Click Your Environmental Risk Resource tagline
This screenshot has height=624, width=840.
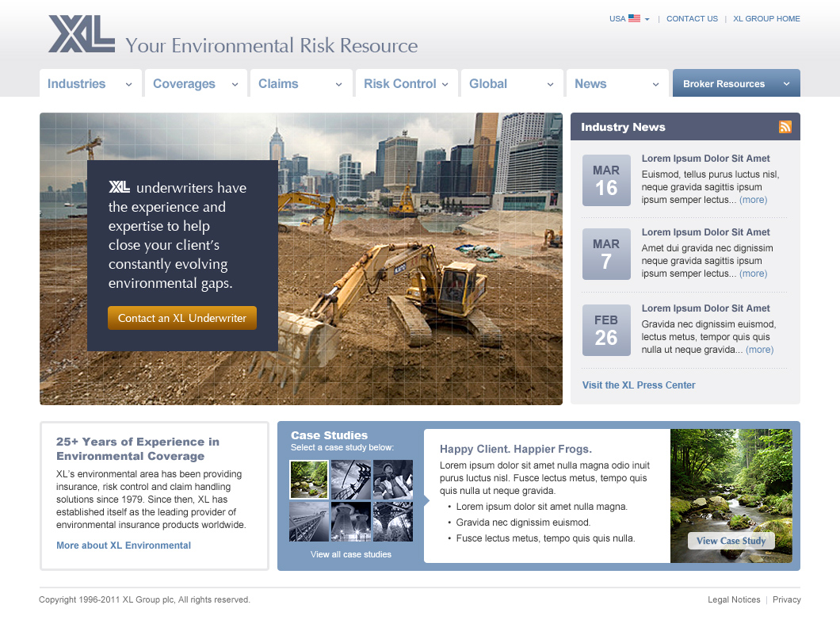click(x=272, y=45)
